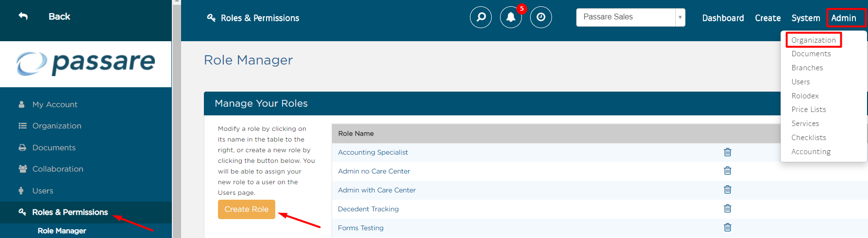Click the Users figure icon in sidebar
The height and width of the screenshot is (238, 868).
click(21, 190)
